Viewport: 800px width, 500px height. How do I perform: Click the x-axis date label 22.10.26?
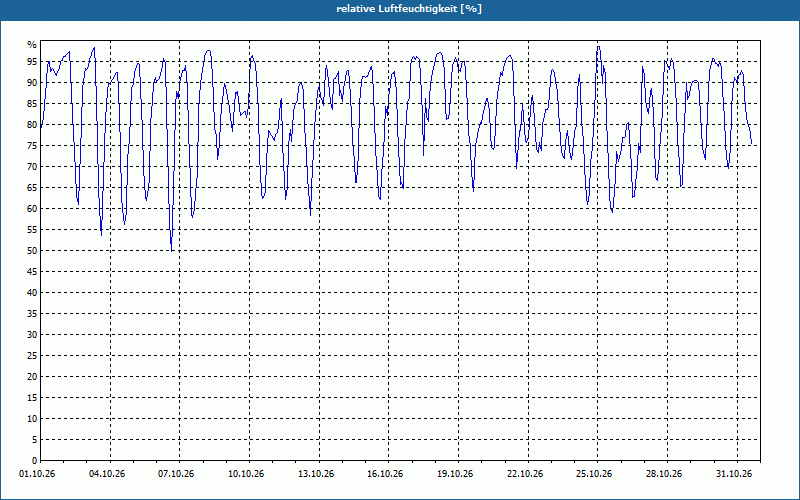(525, 474)
